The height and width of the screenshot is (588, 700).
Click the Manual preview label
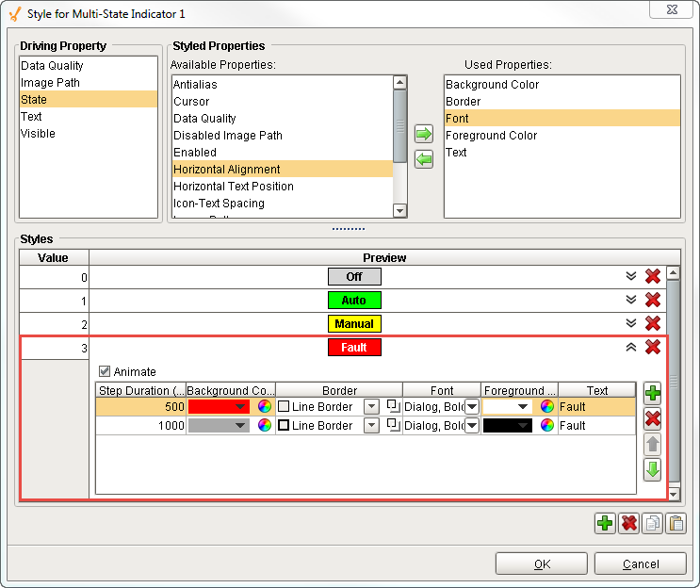pos(354,324)
